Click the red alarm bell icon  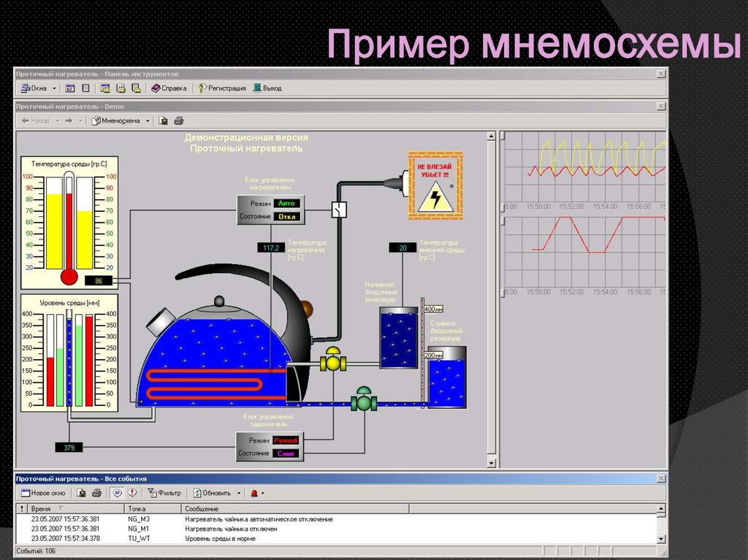[x=253, y=492]
